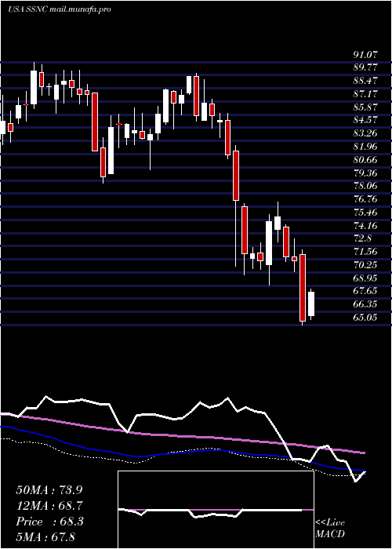The height and width of the screenshot is (549, 392).
Task: Click the '12MA : 68.7' readout
Action: [x=49, y=506]
